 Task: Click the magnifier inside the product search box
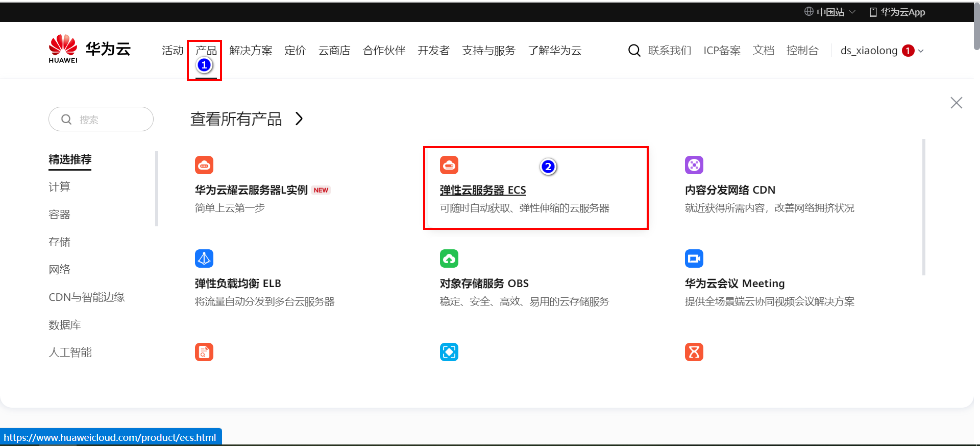tap(66, 120)
